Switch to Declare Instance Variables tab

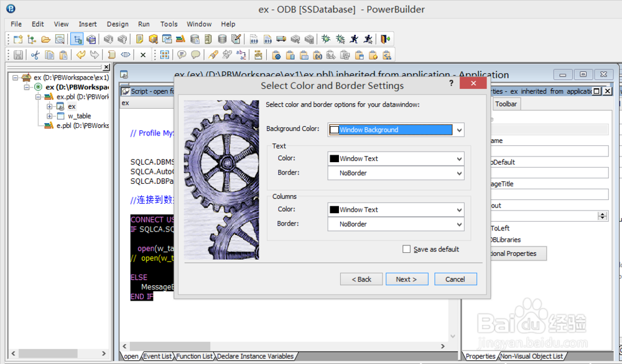[x=256, y=356]
